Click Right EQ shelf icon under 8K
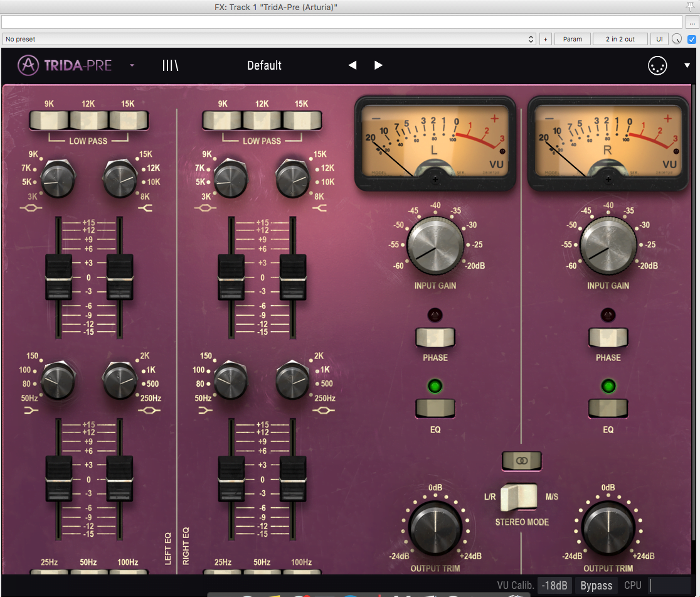 (x=319, y=208)
